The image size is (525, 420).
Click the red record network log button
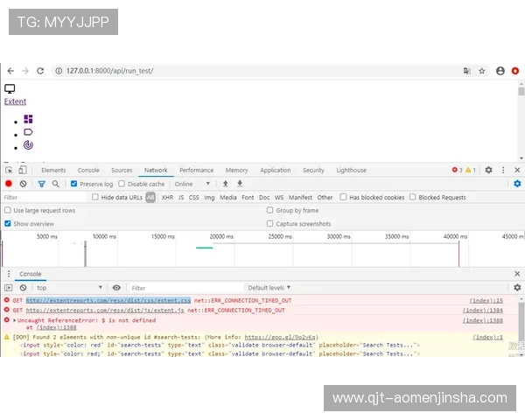pos(9,184)
